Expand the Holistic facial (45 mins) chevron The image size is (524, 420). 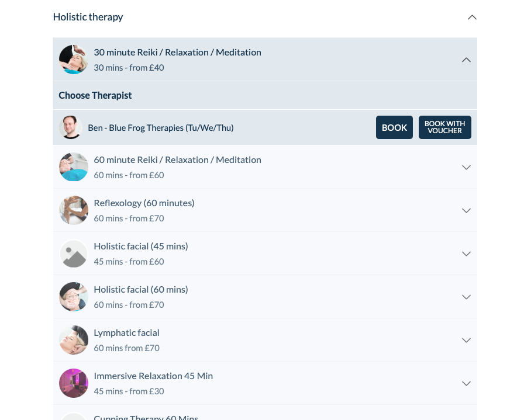click(466, 254)
